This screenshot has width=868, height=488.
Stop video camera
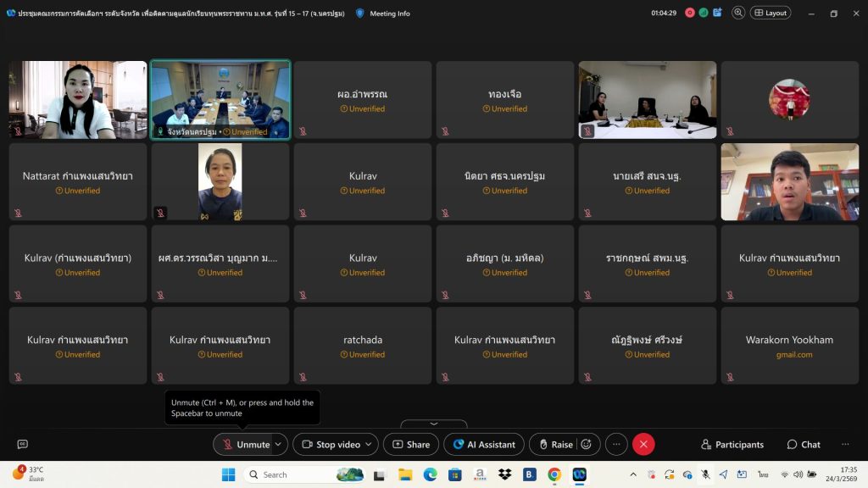tap(329, 445)
